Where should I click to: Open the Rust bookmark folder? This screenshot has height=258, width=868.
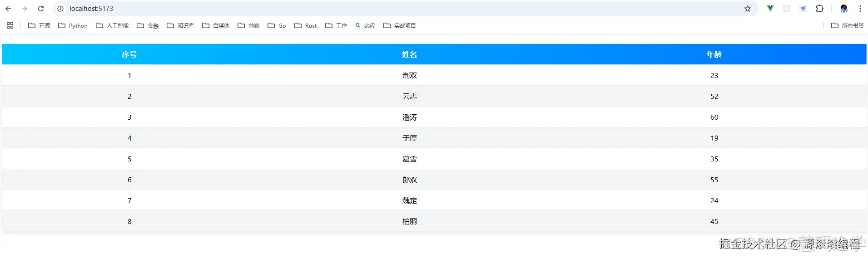[306, 25]
